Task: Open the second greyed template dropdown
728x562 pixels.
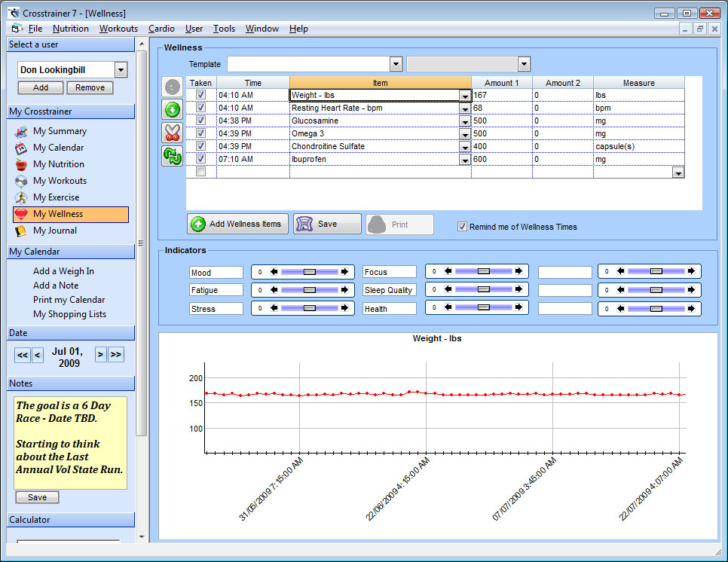Action: 525,64
